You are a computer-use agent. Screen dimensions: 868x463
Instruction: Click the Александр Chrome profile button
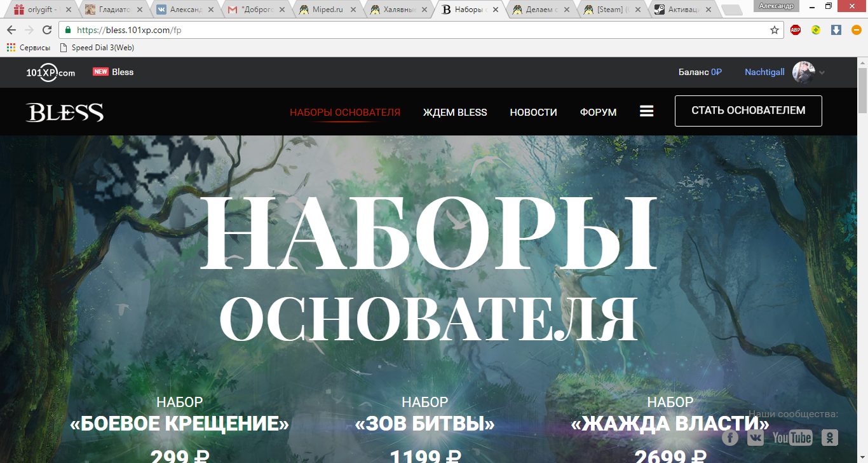coord(776,6)
